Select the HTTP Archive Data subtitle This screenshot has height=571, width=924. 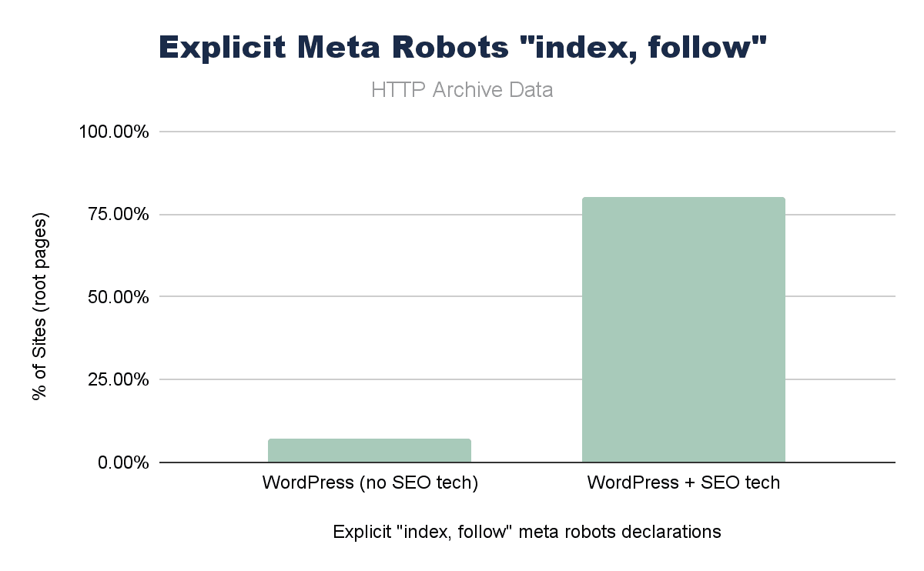tap(462, 90)
